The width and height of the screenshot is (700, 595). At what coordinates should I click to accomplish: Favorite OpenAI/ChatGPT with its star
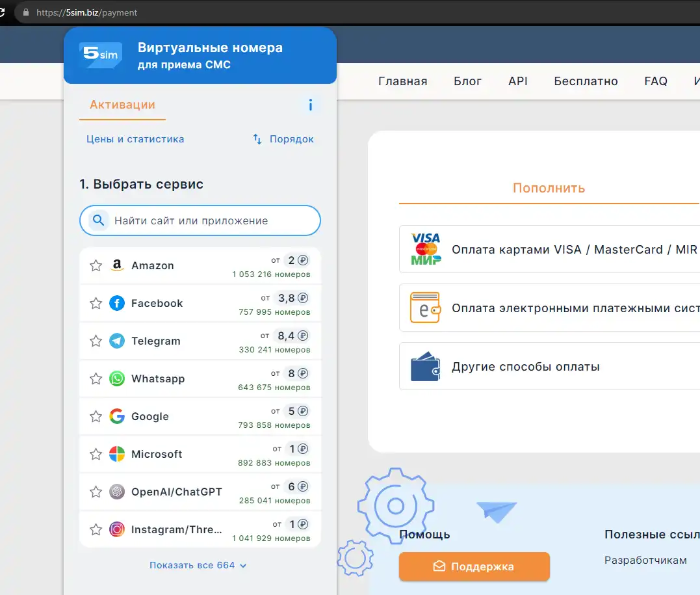pyautogui.click(x=96, y=492)
